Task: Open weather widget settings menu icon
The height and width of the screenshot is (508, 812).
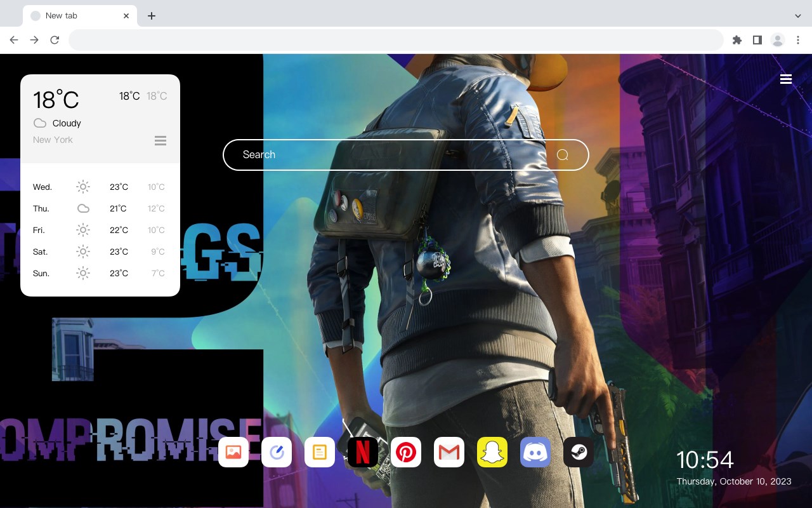Action: tap(160, 140)
